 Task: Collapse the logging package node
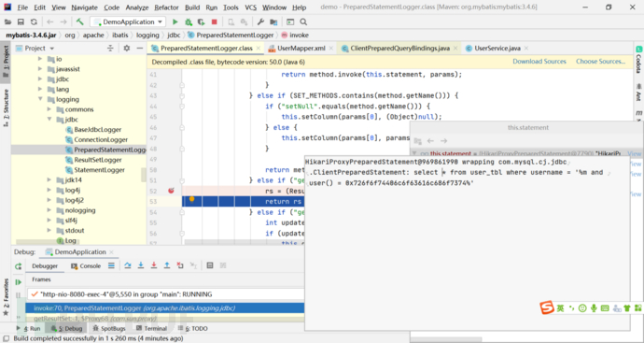coord(40,99)
